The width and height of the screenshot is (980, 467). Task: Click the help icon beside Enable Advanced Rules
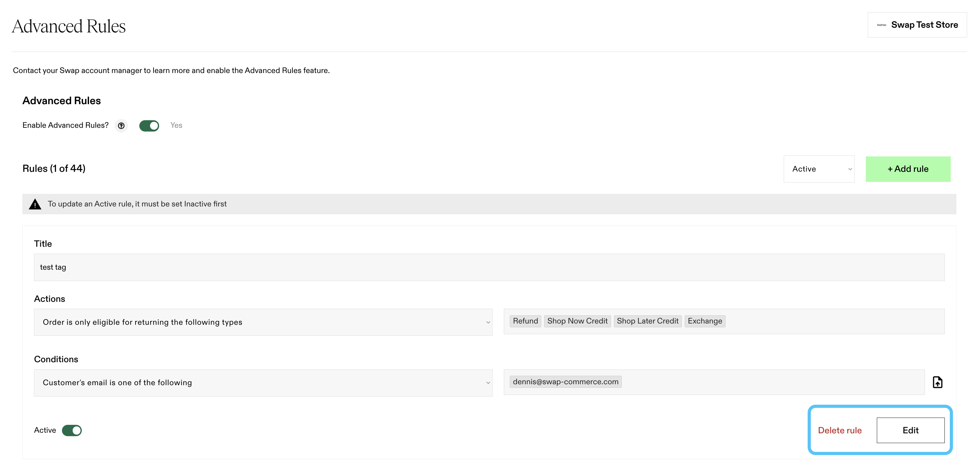click(x=121, y=126)
